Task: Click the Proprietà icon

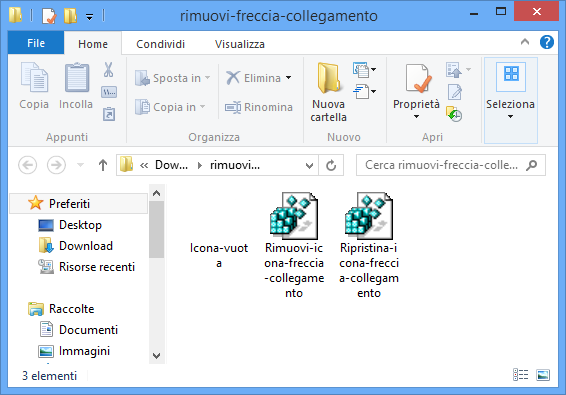Action: coord(417,79)
